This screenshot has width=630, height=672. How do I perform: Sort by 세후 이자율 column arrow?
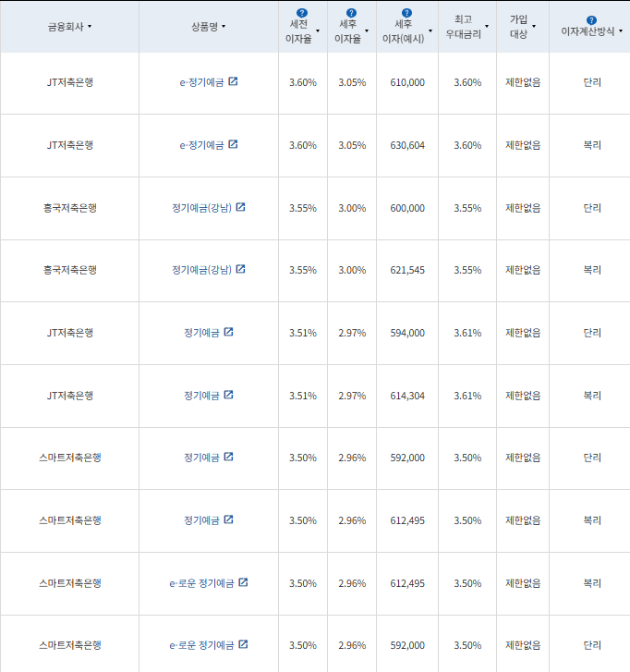click(367, 31)
